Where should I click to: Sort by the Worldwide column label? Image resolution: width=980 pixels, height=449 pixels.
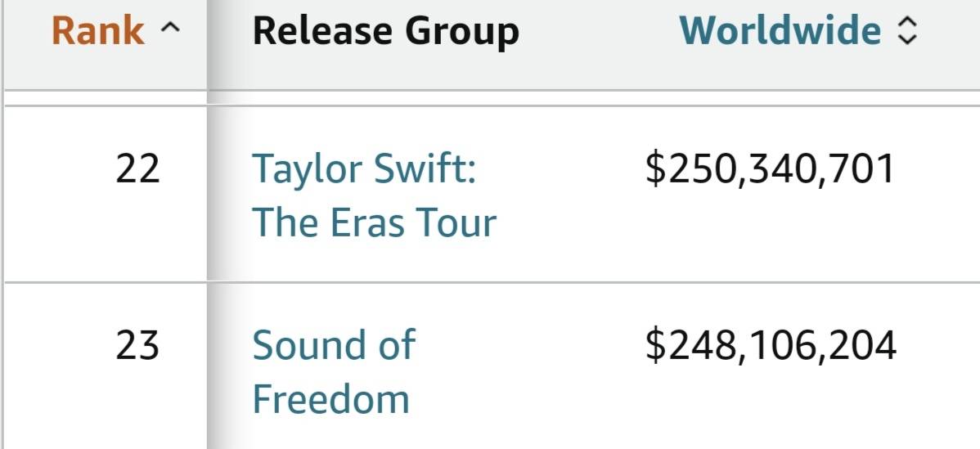point(780,31)
